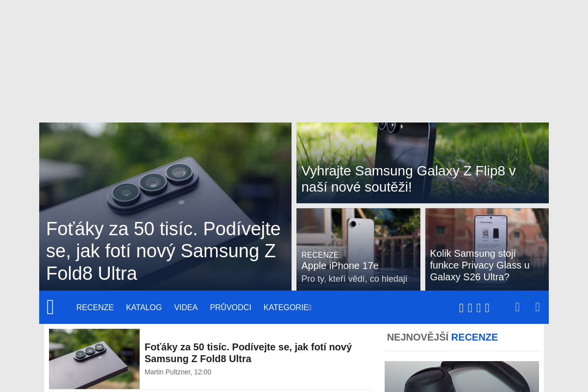This screenshot has width=588, height=392.
Task: Open the headphones review thumbnail in sidebar
Action: (462, 376)
